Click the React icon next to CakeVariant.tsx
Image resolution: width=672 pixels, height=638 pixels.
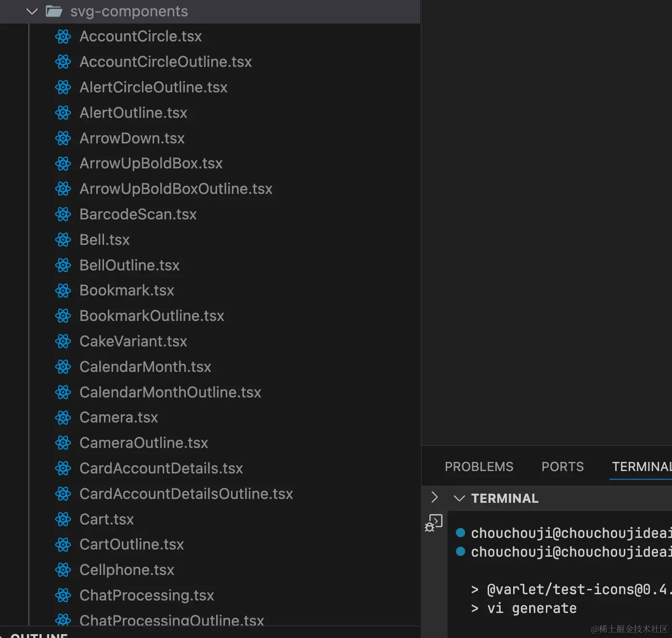click(63, 342)
